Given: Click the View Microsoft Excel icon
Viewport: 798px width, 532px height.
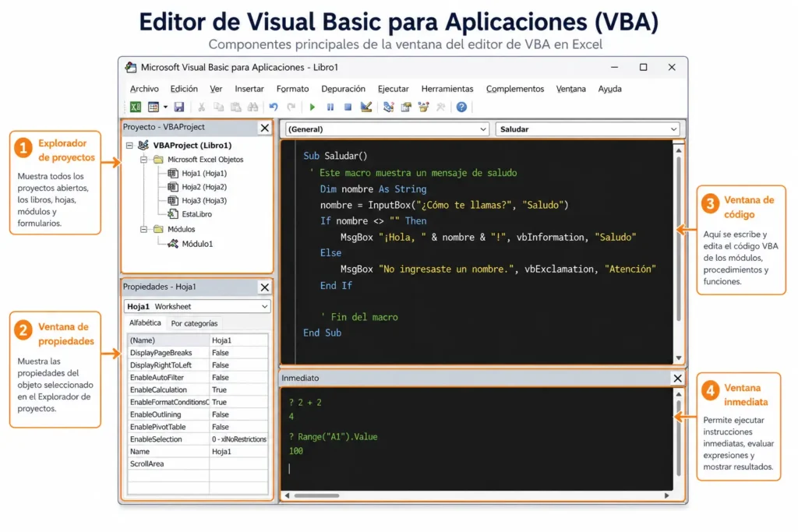Looking at the screenshot, I should pyautogui.click(x=135, y=107).
